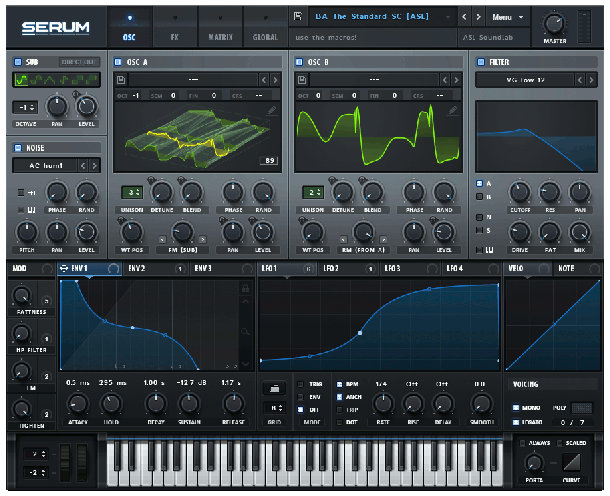Click the ASL Soundlab author field
Viewport: 610px width, 496px height.
click(x=494, y=38)
